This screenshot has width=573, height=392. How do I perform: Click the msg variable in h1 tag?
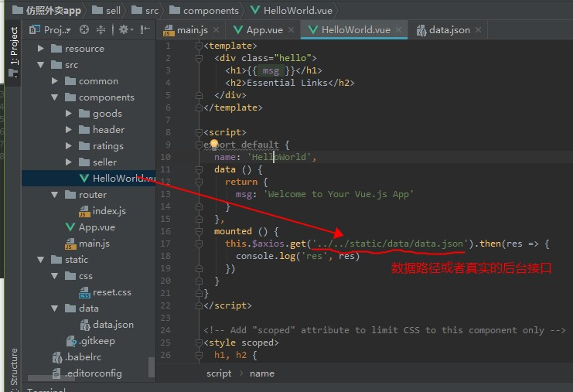tap(271, 70)
